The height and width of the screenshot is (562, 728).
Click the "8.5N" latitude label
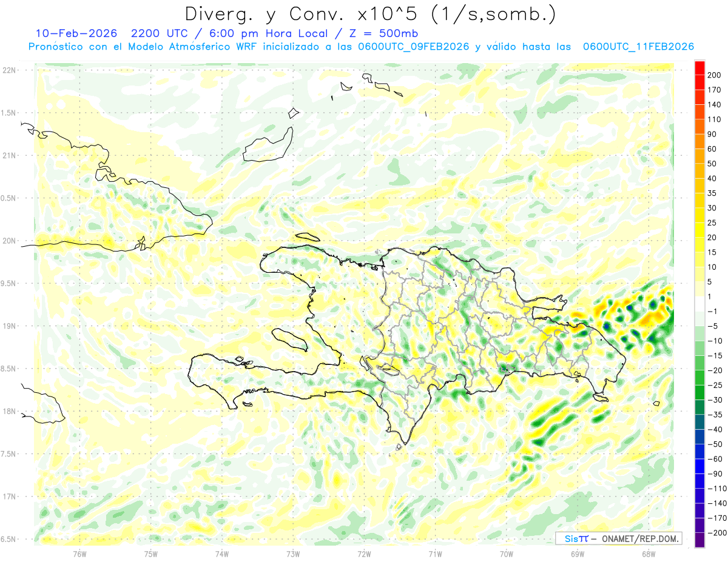tap(9, 369)
